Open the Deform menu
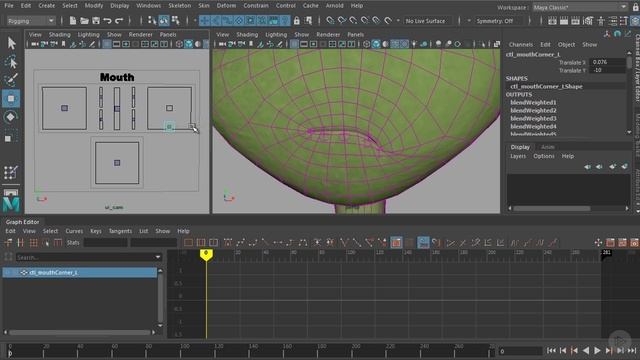640x360 pixels. coord(226,6)
